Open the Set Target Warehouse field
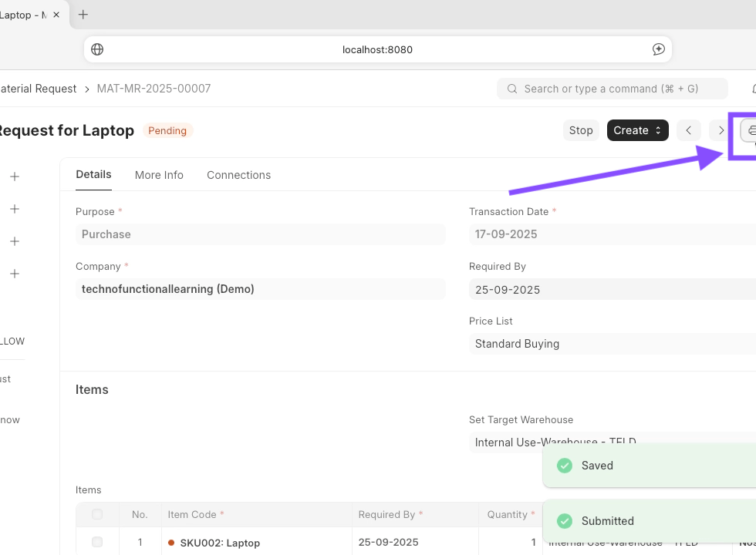Screen dimensions: 756x555 [609, 442]
